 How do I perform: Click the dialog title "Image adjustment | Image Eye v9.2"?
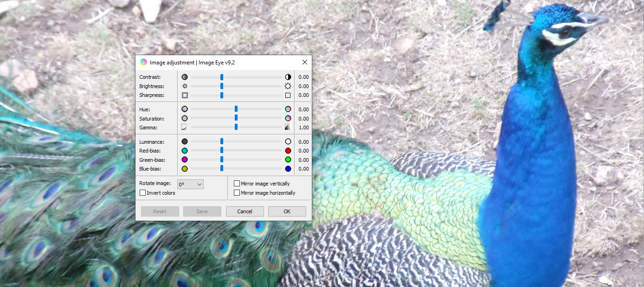(x=192, y=63)
